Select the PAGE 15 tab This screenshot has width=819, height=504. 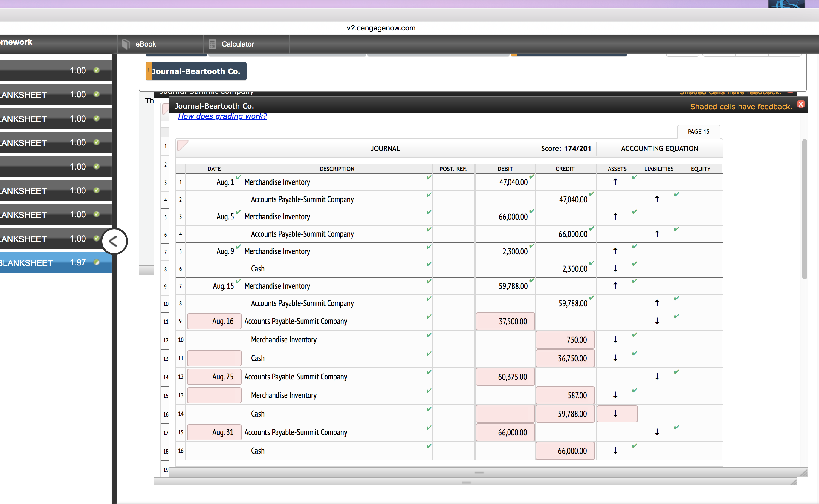tap(698, 132)
